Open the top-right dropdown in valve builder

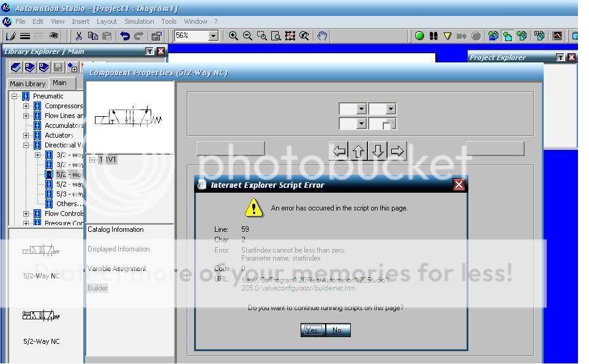(x=391, y=109)
